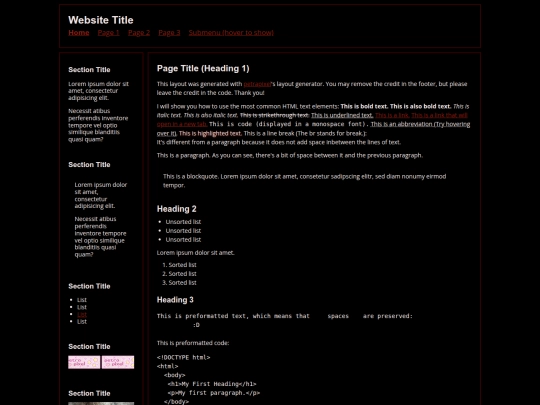Go to Page 2 in navigation
Screen dimensions: 540x405
(139, 33)
